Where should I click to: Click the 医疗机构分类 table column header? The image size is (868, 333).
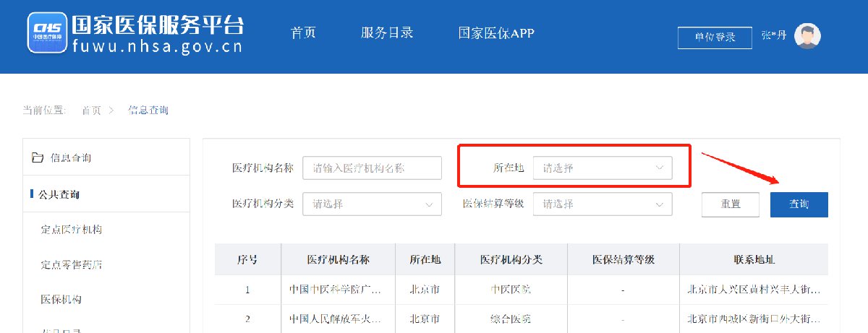click(511, 259)
